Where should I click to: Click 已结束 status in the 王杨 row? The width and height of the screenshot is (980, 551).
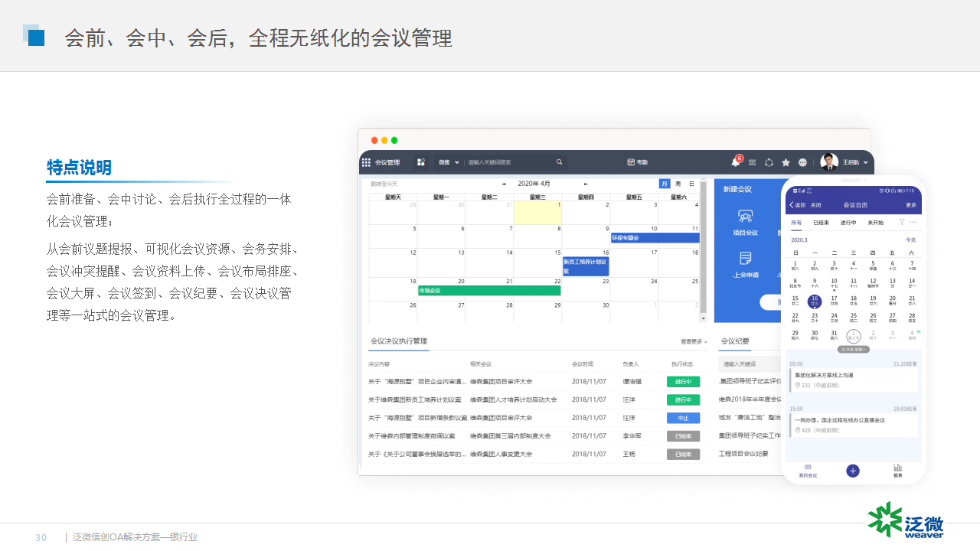tap(683, 454)
